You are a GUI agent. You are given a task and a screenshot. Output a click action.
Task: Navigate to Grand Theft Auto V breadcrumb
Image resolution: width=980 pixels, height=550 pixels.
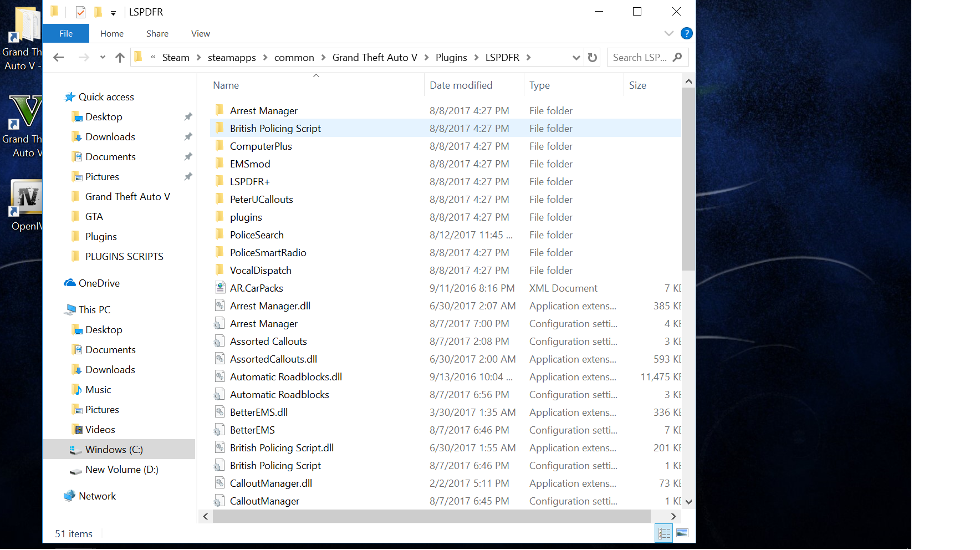coord(374,58)
